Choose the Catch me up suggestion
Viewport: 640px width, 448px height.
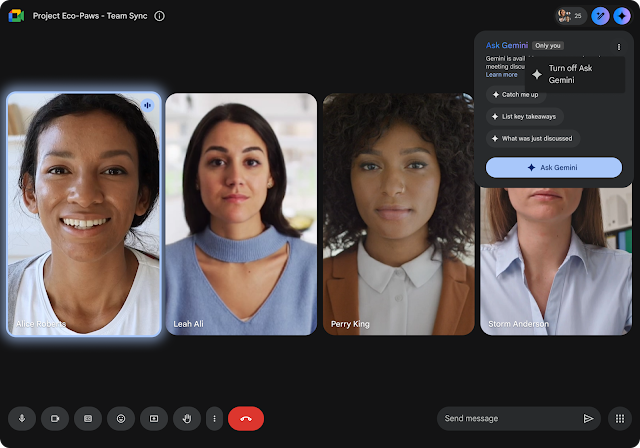(514, 95)
